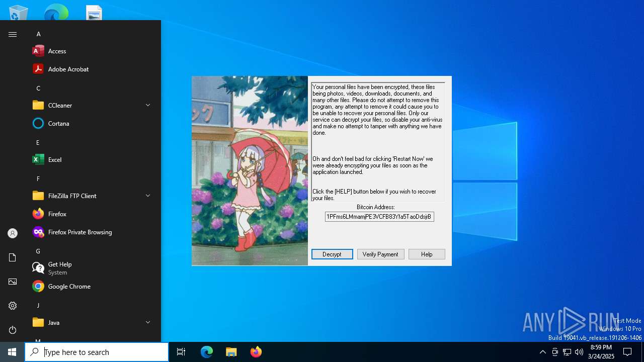Screen dimensions: 644x362
Task: Open the user account icon
Action: point(13,233)
